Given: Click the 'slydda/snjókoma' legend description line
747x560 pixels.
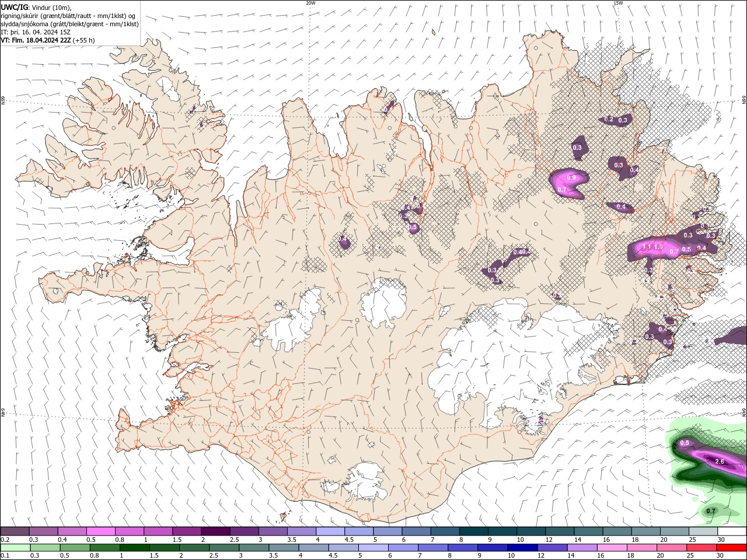Looking at the screenshot, I should coord(69,24).
